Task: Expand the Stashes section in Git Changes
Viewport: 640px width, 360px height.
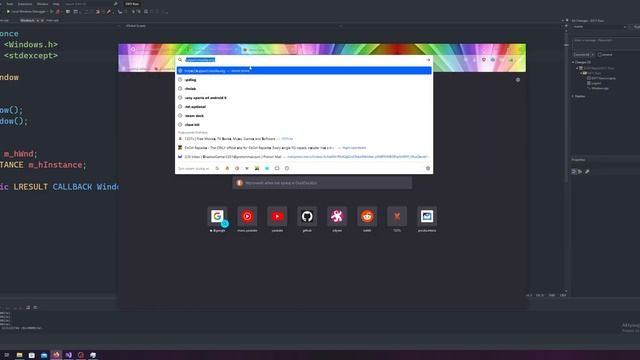Action: (573, 96)
